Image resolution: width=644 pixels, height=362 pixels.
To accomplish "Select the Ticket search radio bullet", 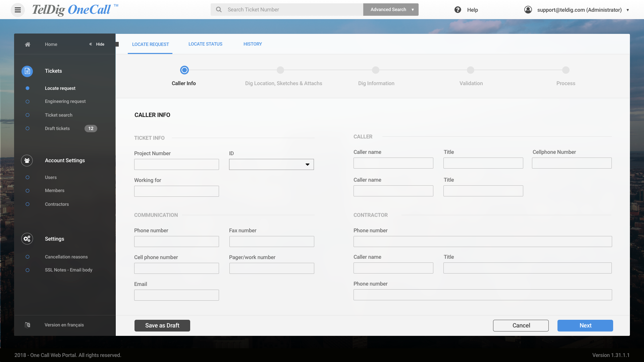I will click(x=28, y=115).
